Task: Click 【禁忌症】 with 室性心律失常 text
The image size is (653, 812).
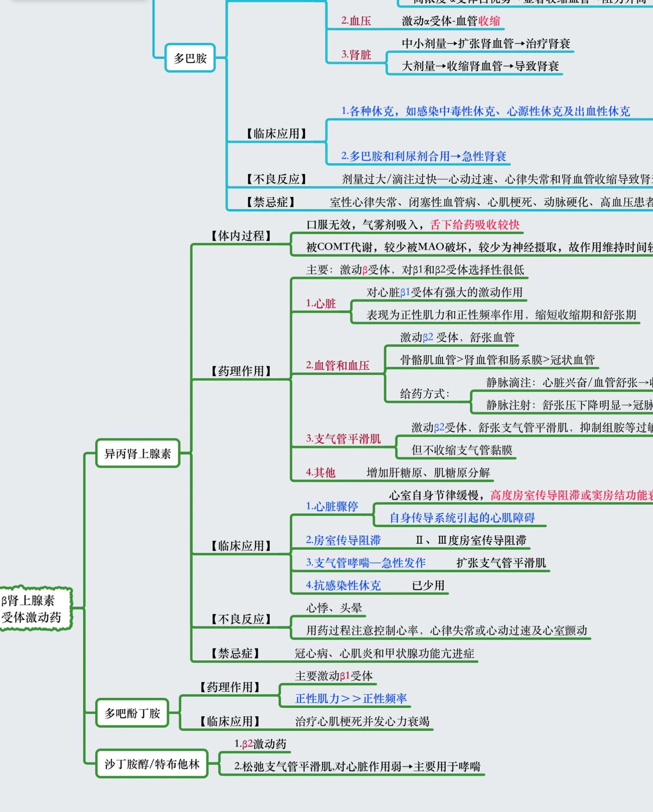Action: 270,202
